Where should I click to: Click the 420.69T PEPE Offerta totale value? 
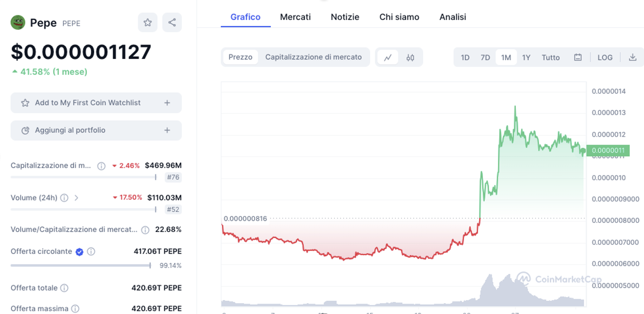point(157,288)
